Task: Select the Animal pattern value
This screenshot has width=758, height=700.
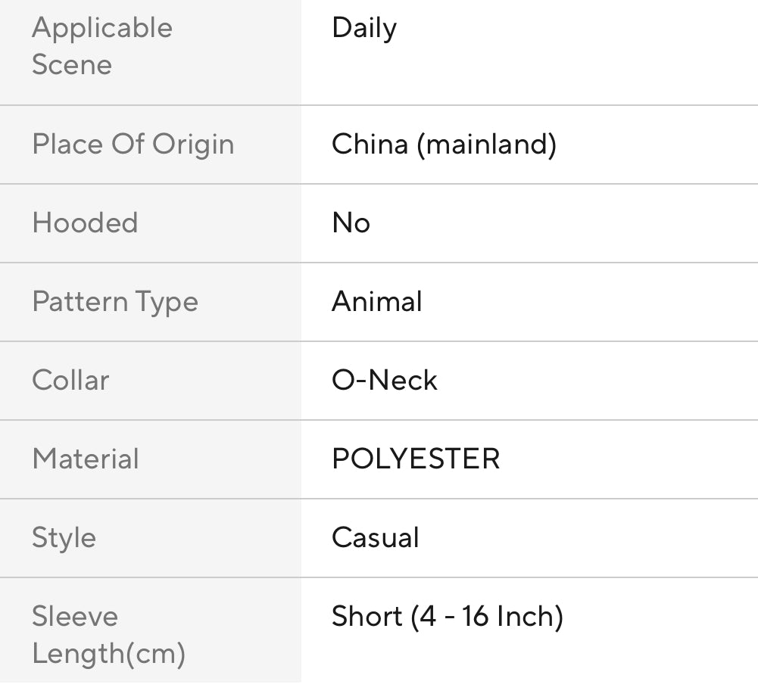Action: point(376,301)
